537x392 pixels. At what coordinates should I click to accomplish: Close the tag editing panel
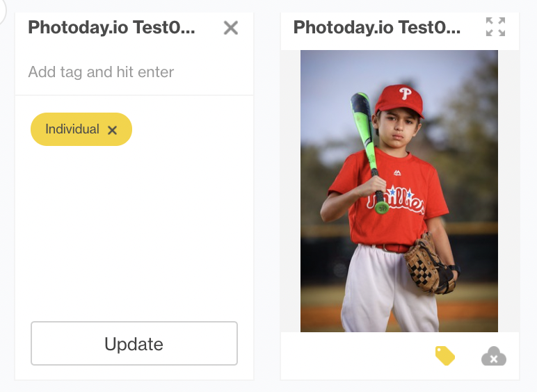(x=231, y=28)
